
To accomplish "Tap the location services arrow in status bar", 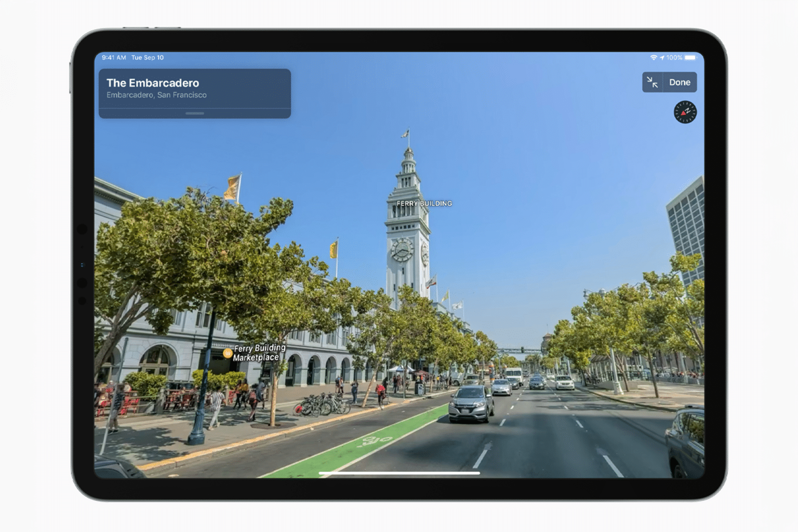I will pos(663,58).
